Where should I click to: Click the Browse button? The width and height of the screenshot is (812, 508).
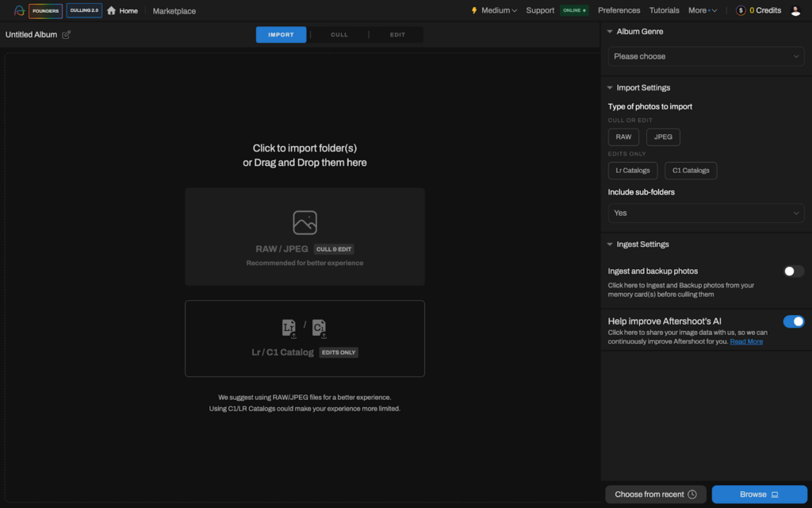point(758,494)
